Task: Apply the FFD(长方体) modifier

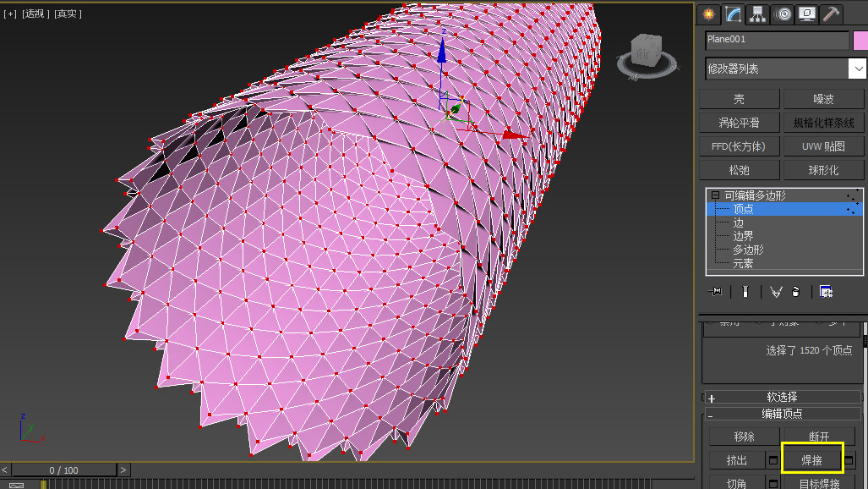Action: point(739,146)
